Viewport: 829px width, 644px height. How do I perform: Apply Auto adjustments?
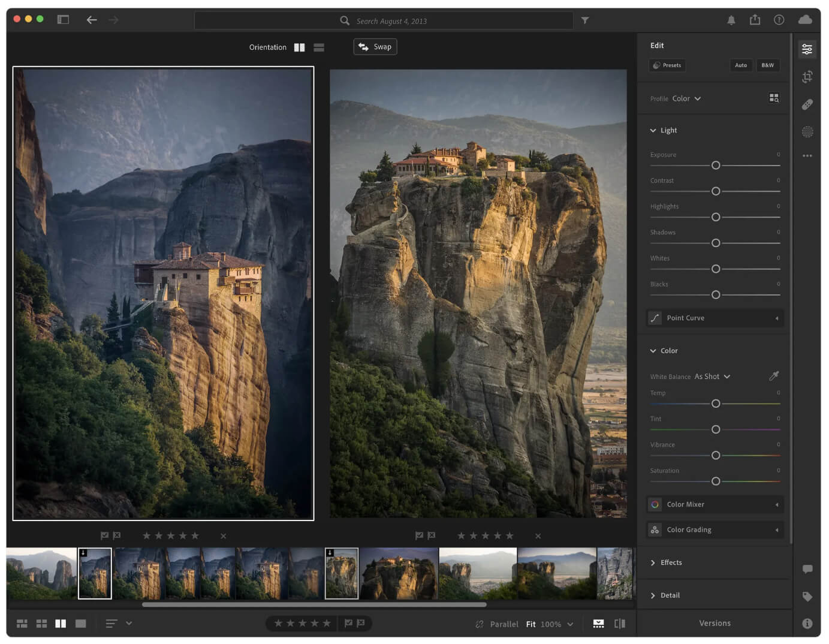point(741,65)
